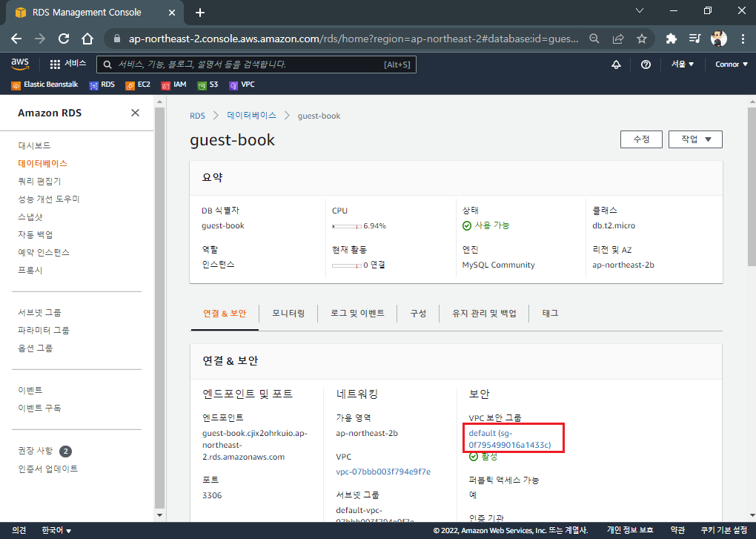Image resolution: width=756 pixels, height=539 pixels.
Task: Open EC2 service shortcut
Action: pos(138,85)
